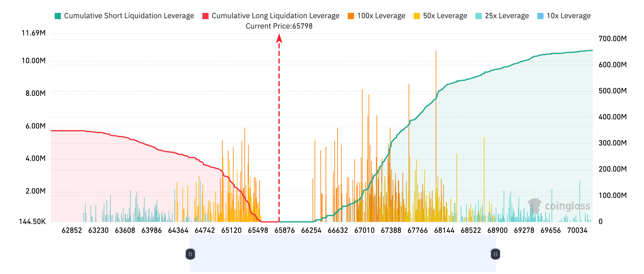The image size is (644, 274).
Task: Click the left zoom range slider handle
Action: (x=190, y=254)
